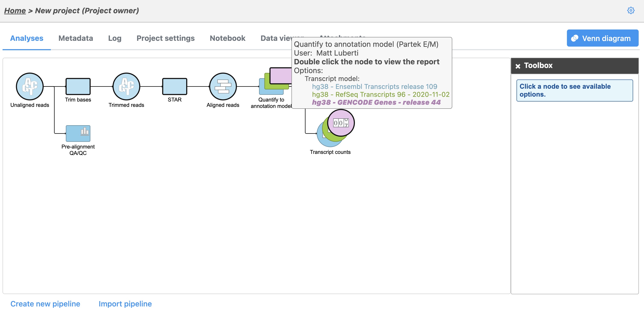Select the purple Transcript counts node

pos(341,123)
